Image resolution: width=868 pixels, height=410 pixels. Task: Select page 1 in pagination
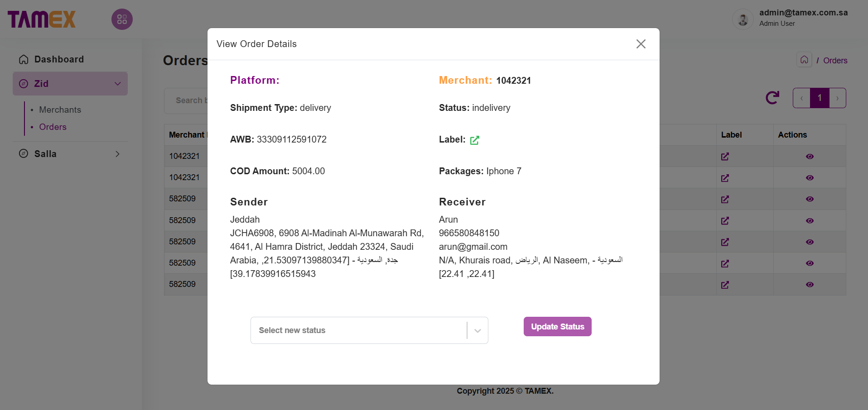819,98
